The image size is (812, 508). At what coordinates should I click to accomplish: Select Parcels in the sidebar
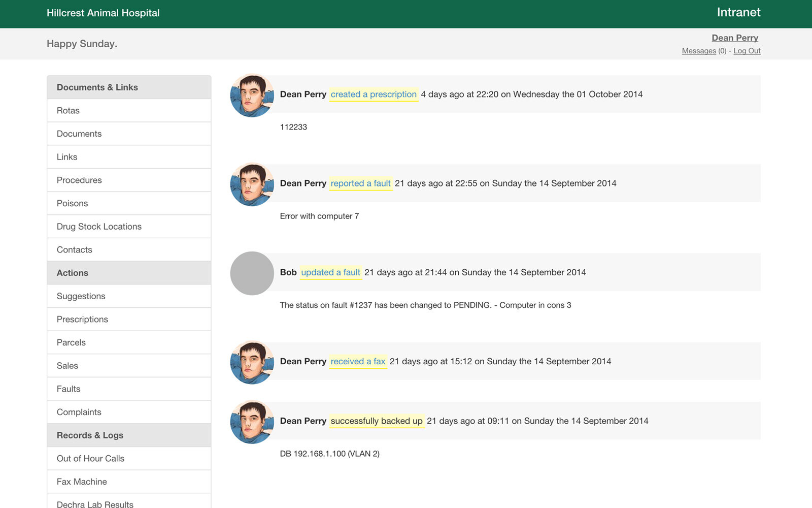click(x=129, y=342)
